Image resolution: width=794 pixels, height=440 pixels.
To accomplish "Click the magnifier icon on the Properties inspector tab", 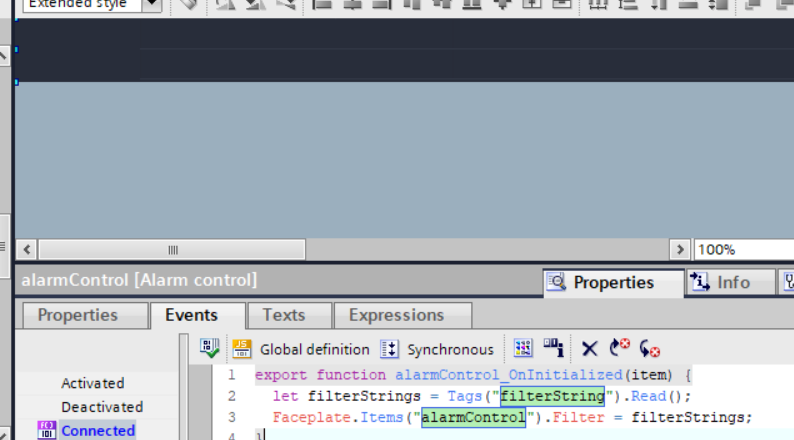I will 557,282.
